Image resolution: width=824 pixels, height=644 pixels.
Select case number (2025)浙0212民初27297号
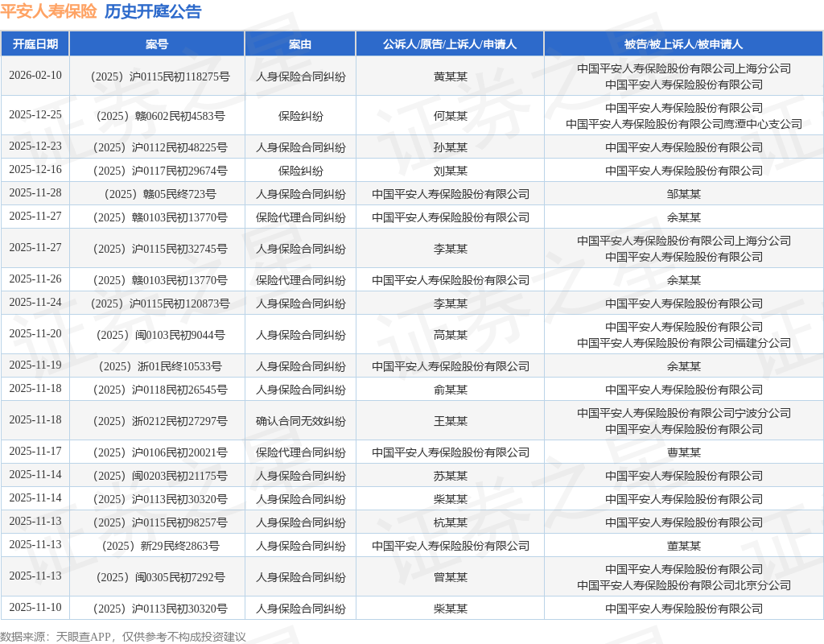click(x=160, y=422)
